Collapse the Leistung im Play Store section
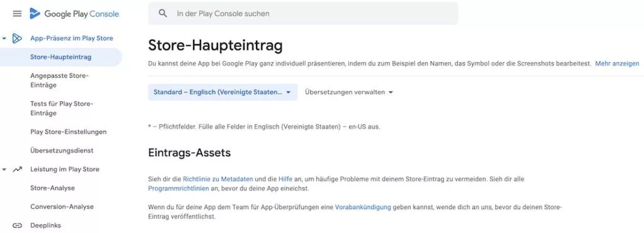644x233 pixels. tap(4, 169)
